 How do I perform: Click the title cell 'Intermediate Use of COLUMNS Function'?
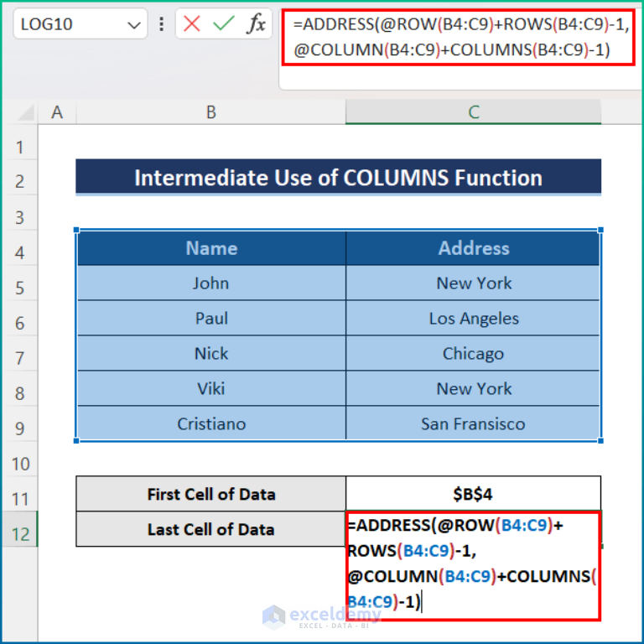point(339,178)
